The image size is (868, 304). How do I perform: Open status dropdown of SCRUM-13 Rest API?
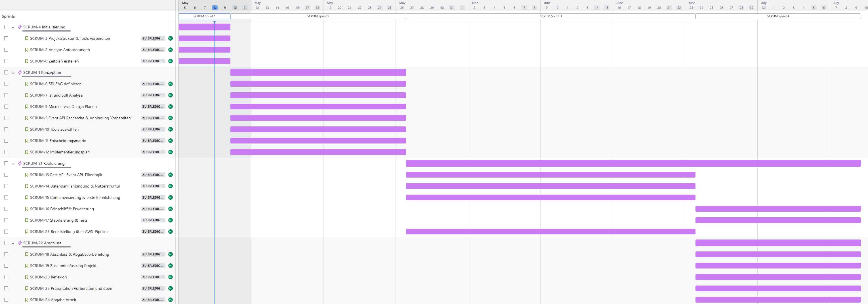tap(153, 175)
